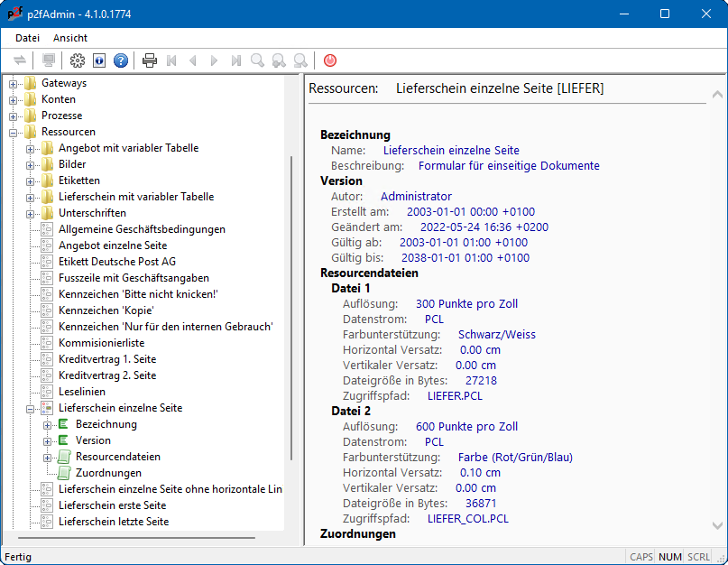Screen dimensions: 728x565
Task: Collapse the Ressourcen tree node
Action: pyautogui.click(x=14, y=132)
